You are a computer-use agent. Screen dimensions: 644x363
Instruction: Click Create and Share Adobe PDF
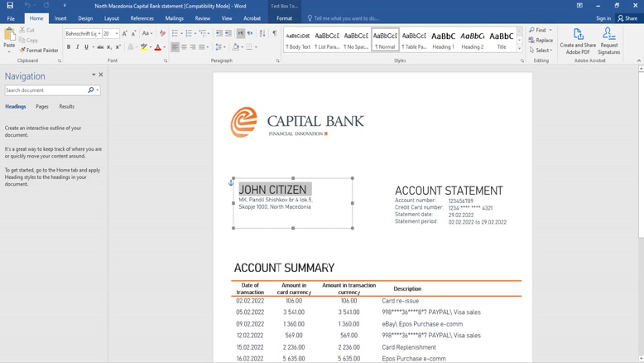578,41
